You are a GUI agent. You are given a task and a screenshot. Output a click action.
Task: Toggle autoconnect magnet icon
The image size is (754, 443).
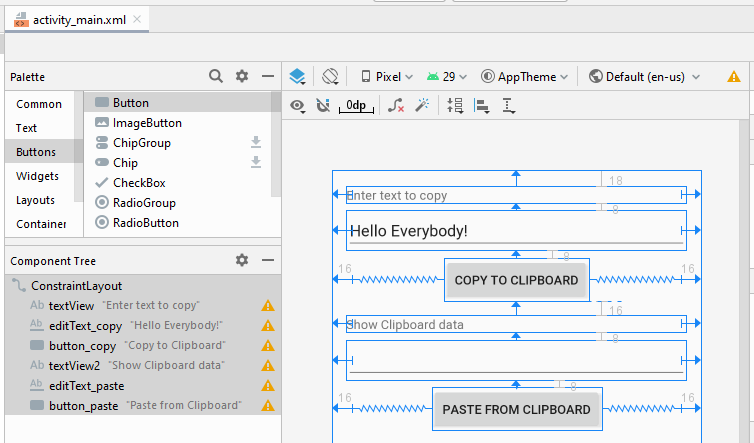coord(323,105)
